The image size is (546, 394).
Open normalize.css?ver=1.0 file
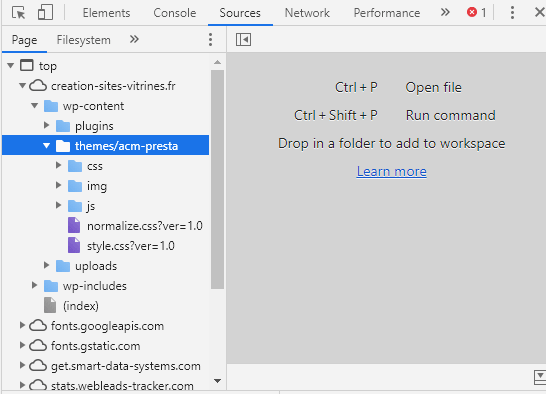click(x=145, y=226)
